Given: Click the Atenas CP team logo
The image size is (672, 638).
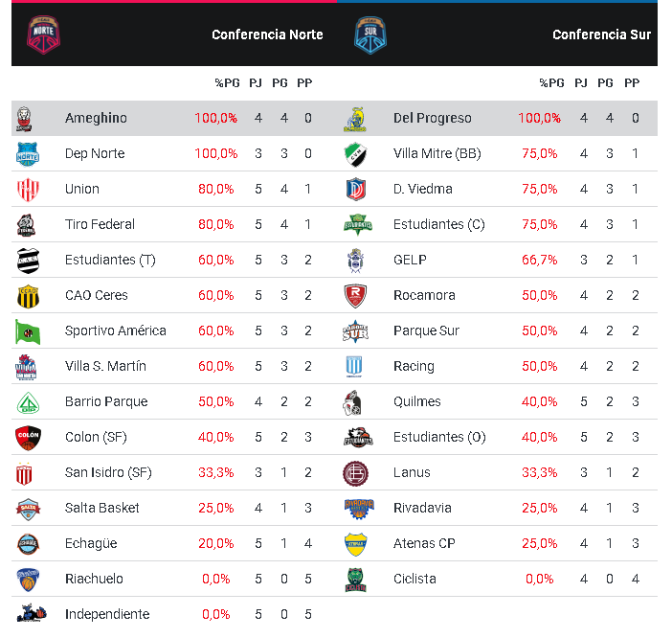Looking at the screenshot, I should (355, 544).
